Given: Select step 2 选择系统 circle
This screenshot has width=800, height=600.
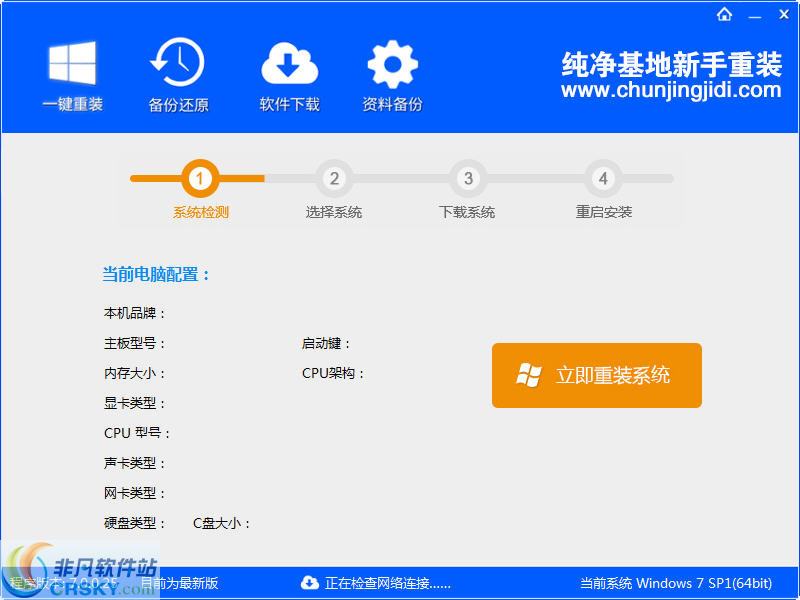Looking at the screenshot, I should click(334, 178).
